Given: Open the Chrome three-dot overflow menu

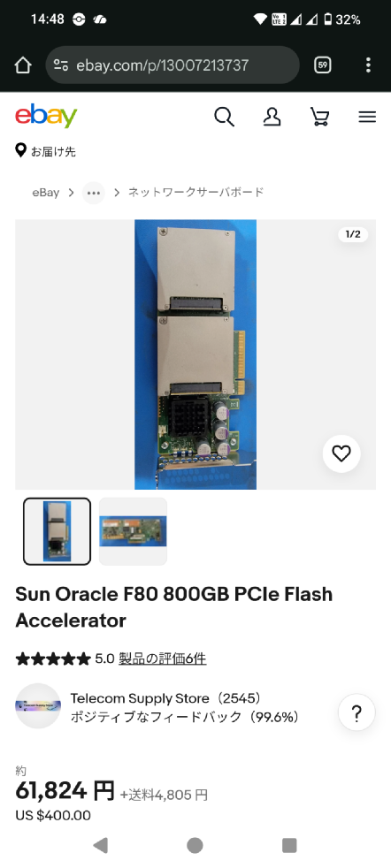Looking at the screenshot, I should (368, 65).
